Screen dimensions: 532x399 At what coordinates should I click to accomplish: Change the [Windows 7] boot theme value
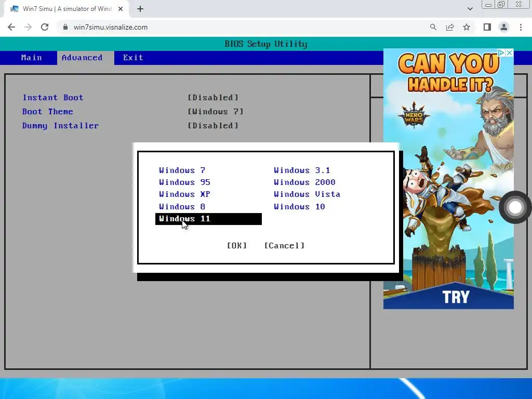click(216, 112)
